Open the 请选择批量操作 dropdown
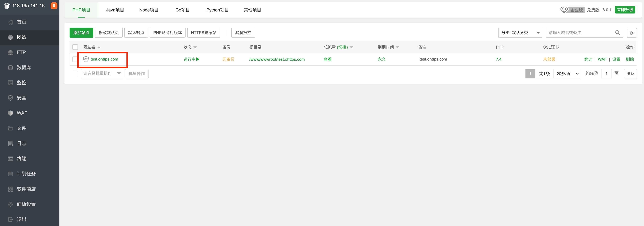Viewport: 644px width, 226px height. [102, 73]
